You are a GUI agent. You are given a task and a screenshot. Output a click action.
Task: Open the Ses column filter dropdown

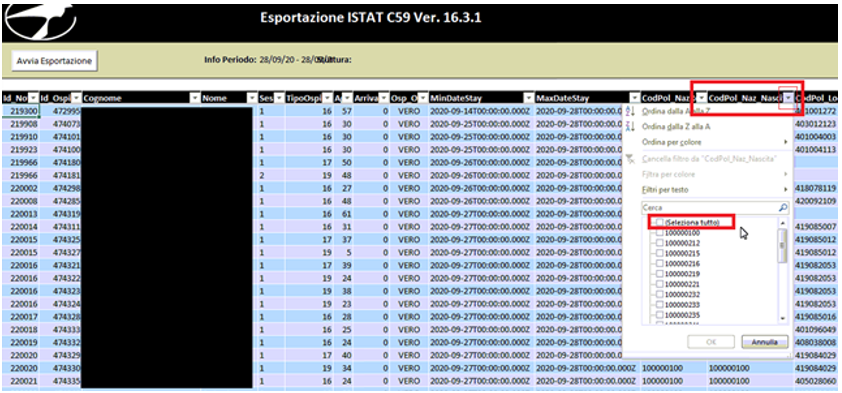[x=279, y=98]
